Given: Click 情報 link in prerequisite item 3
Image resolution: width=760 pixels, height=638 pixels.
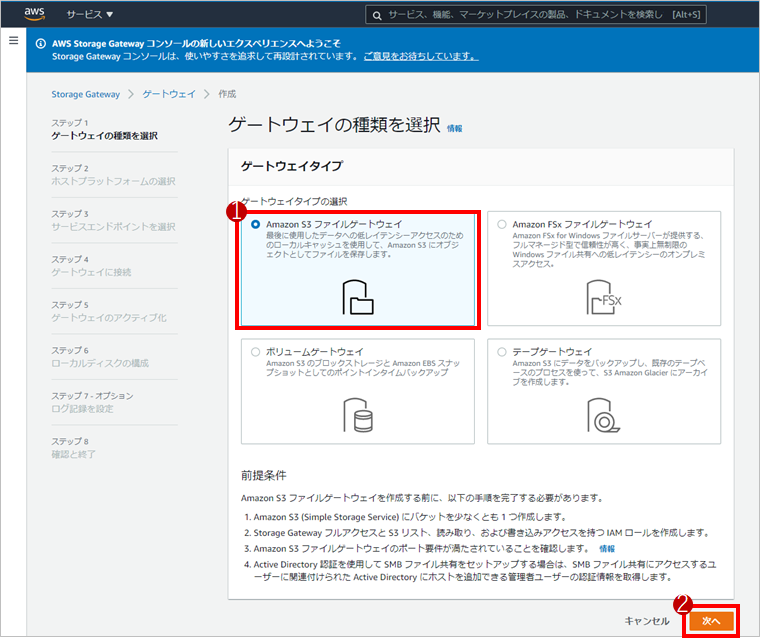Looking at the screenshot, I should click(x=607, y=549).
